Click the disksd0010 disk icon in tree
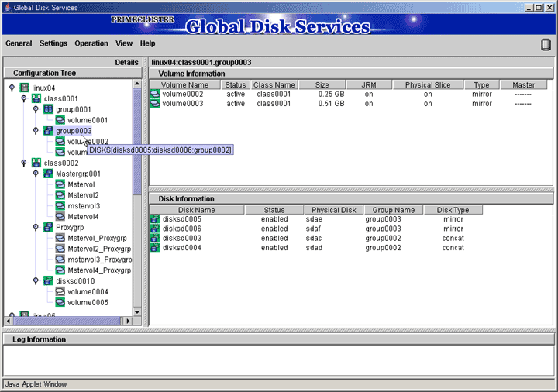This screenshot has width=558, height=392. [48, 280]
